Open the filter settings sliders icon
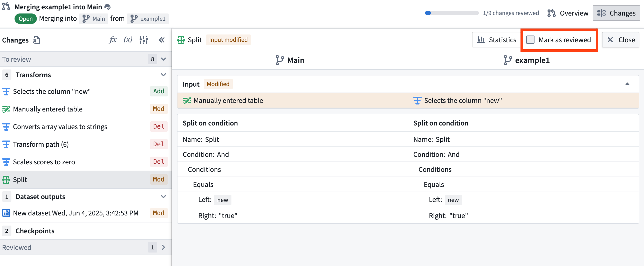This screenshot has width=644, height=266. coord(144,40)
